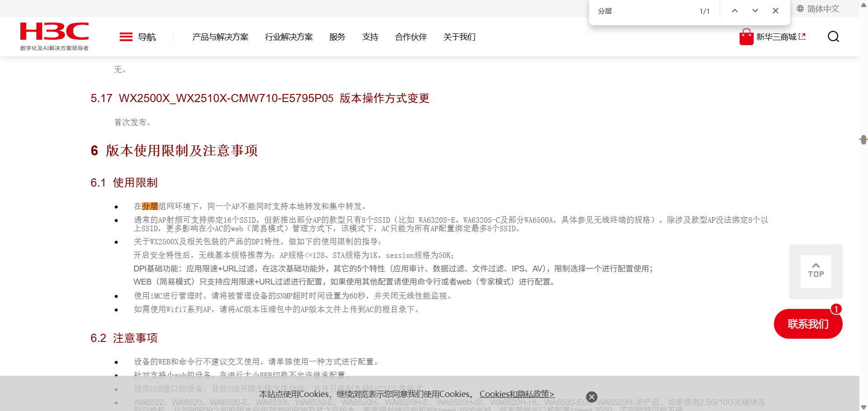Click the TOP back-to-top icon
This screenshot has height=411, width=868.
point(816,271)
